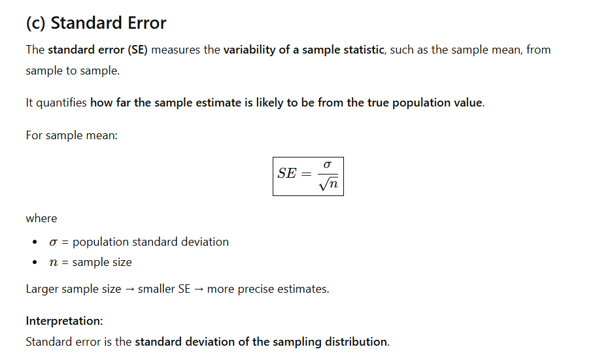
Task: Click the words "It quantifies"
Action: [x=56, y=103]
